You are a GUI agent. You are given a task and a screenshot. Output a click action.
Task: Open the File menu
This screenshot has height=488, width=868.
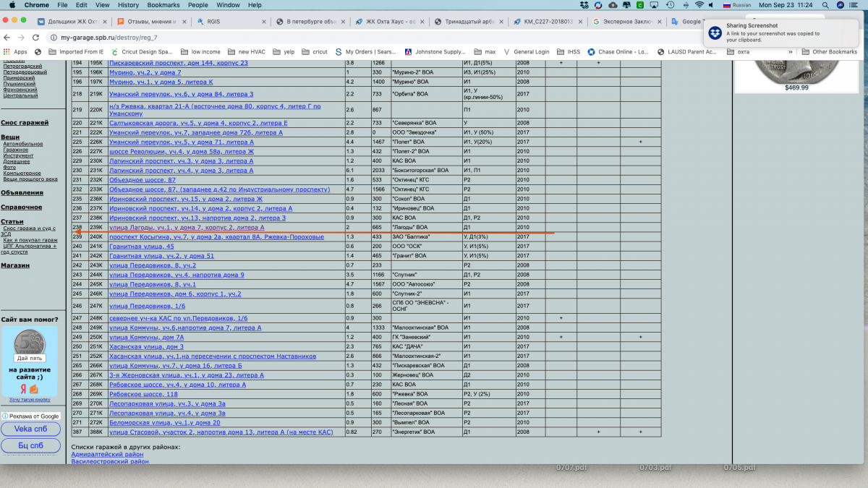pyautogui.click(x=63, y=5)
